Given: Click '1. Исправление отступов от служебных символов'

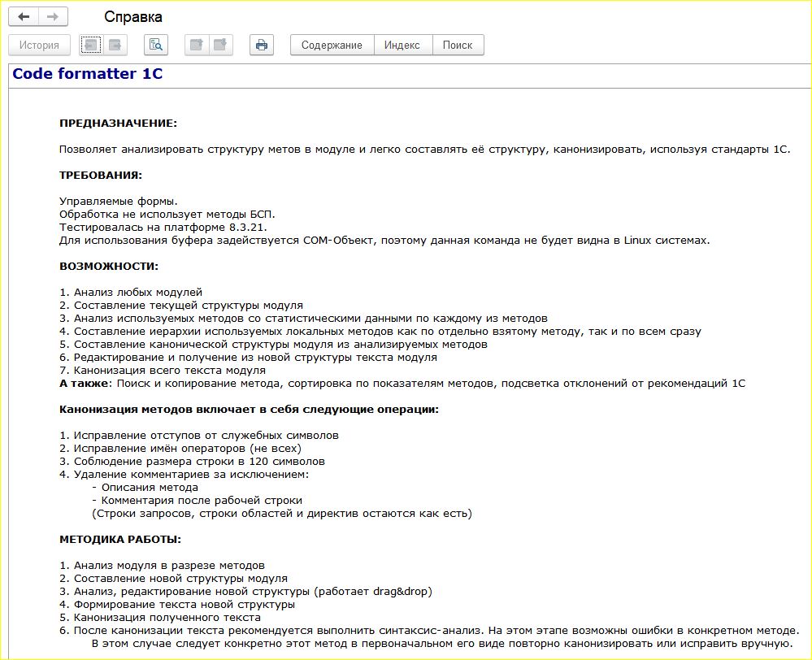Looking at the screenshot, I should (199, 435).
